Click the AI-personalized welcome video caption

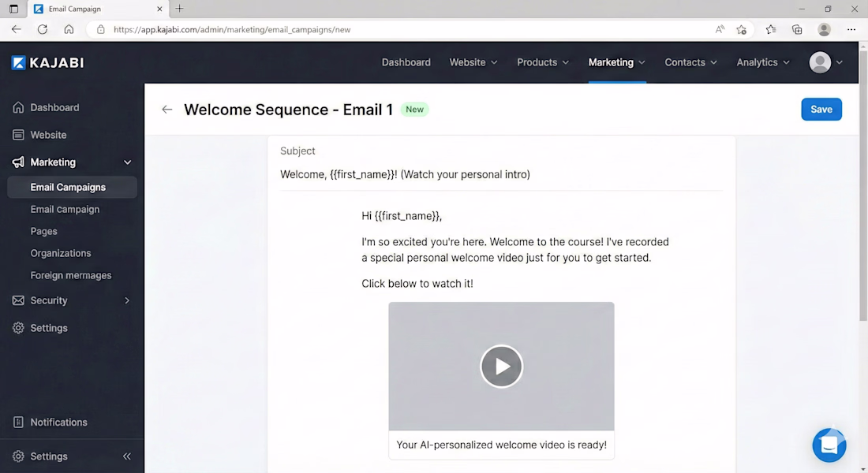pyautogui.click(x=501, y=445)
